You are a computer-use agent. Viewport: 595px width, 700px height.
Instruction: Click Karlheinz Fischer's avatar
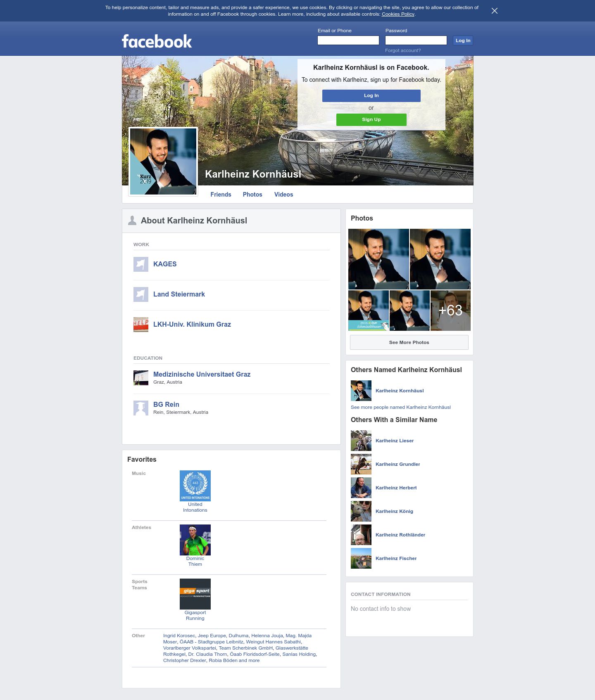click(x=361, y=558)
